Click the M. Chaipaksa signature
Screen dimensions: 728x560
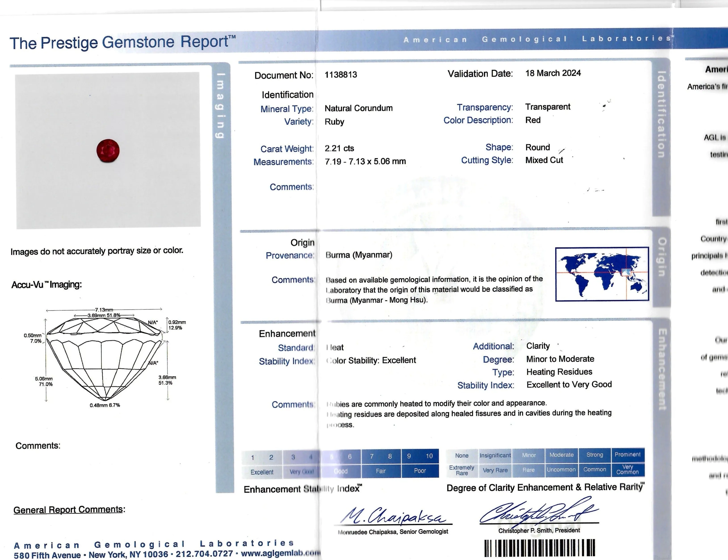point(394,516)
